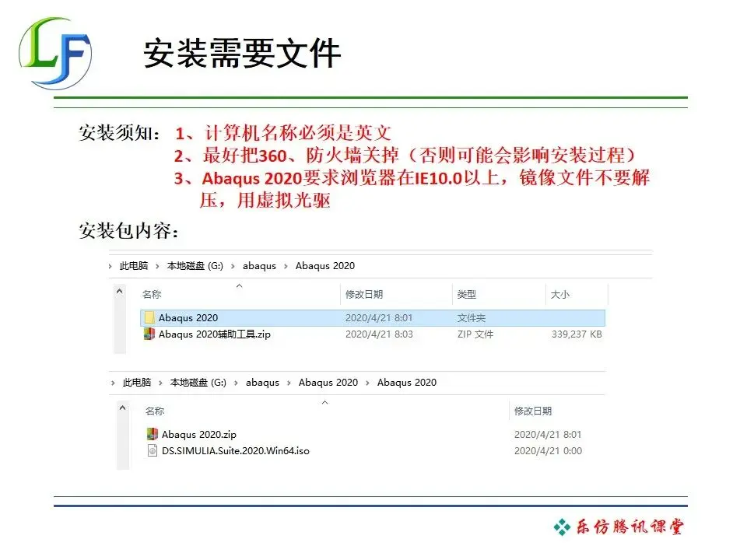Viewport: 747px width, 560px height.
Task: Click the zip icon of Abaqus 2020辅助工具.zip
Action: [x=149, y=334]
